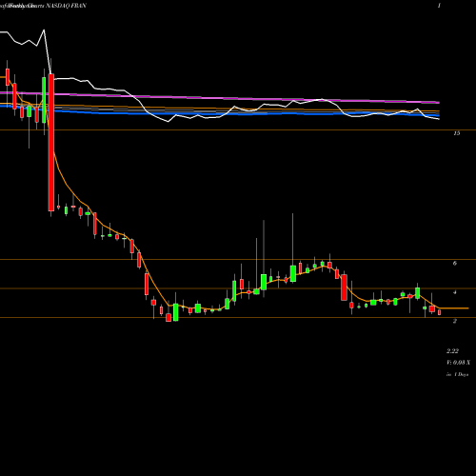
Task: Select the 6 price axis label
Action: coord(455,263)
